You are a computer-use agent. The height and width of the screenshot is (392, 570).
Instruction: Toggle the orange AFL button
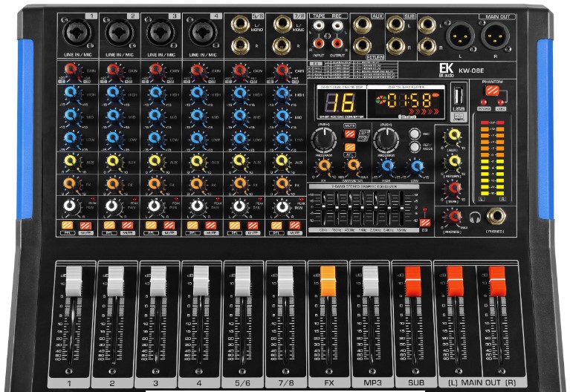350,147
